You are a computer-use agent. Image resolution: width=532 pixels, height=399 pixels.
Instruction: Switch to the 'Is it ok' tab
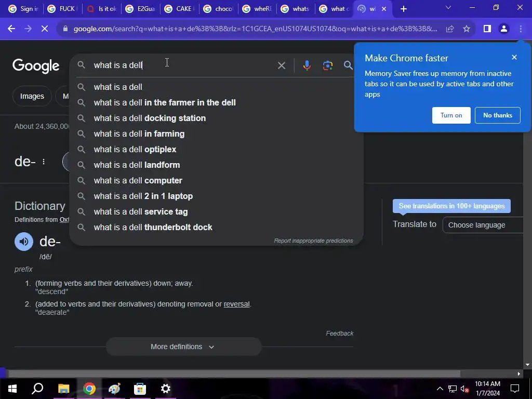pos(101,9)
